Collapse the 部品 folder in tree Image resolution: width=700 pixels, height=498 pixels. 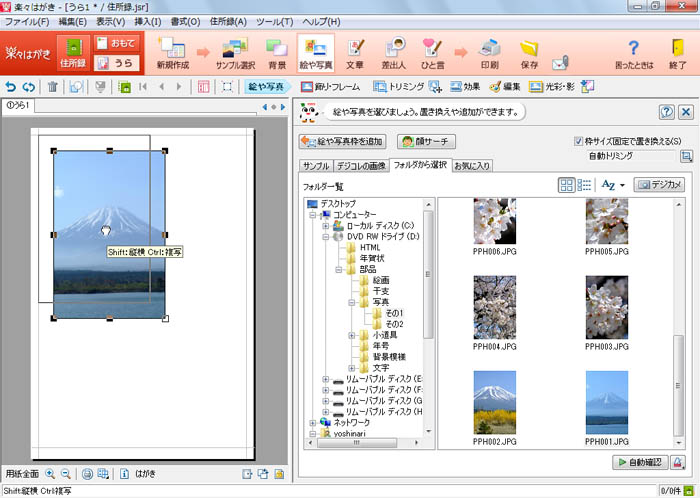coord(339,270)
